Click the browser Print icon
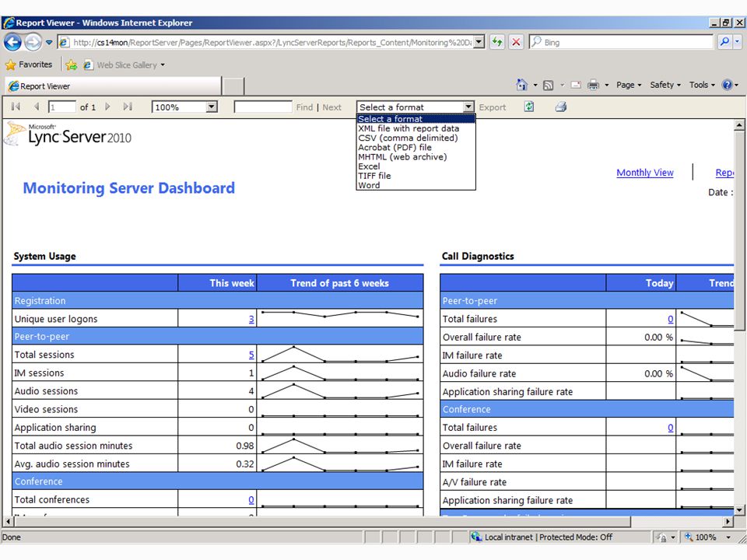This screenshot has height=560, width=747. pyautogui.click(x=593, y=85)
